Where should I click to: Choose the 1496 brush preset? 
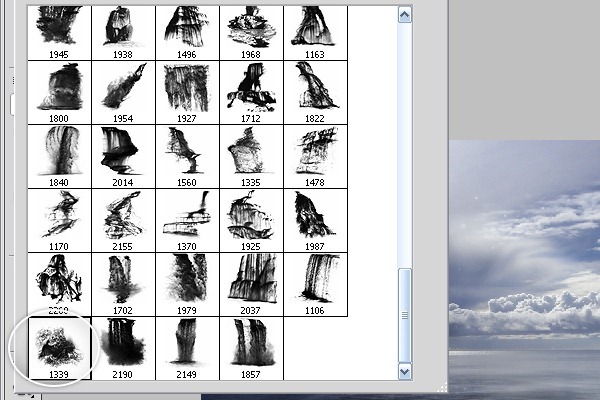[x=187, y=33]
